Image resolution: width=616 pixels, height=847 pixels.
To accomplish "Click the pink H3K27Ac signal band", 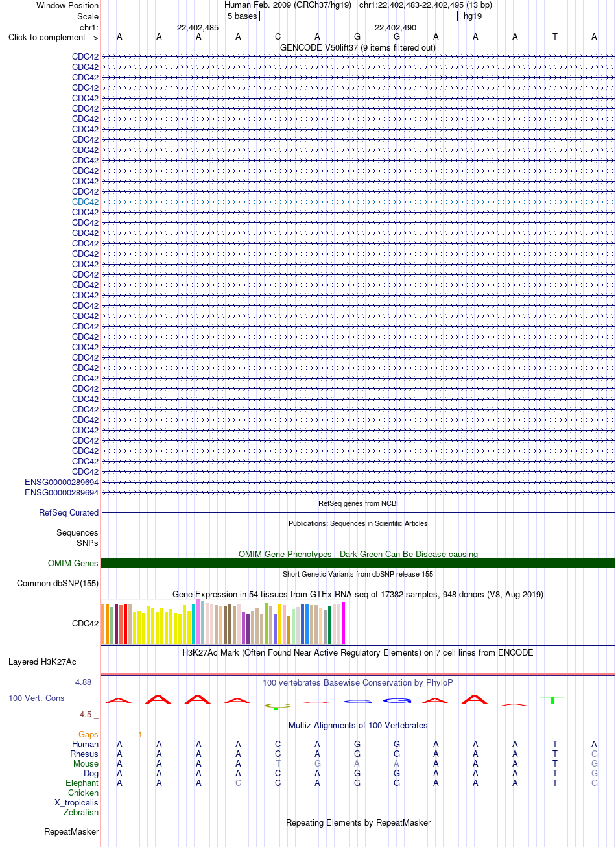I will click(x=358, y=674).
